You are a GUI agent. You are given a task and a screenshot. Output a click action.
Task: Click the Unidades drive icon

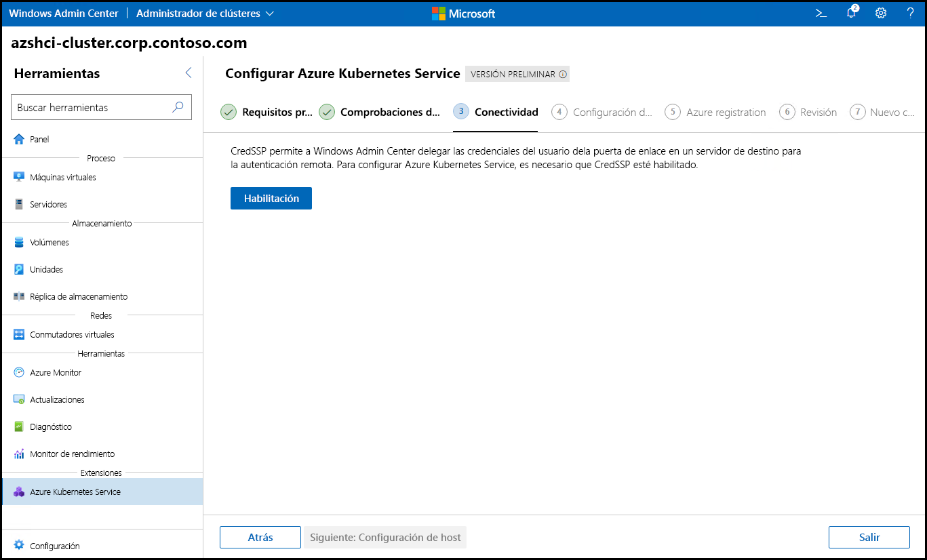(19, 269)
